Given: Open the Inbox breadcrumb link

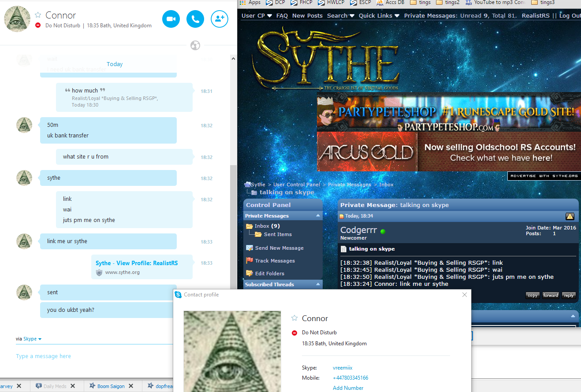Looking at the screenshot, I should point(386,185).
